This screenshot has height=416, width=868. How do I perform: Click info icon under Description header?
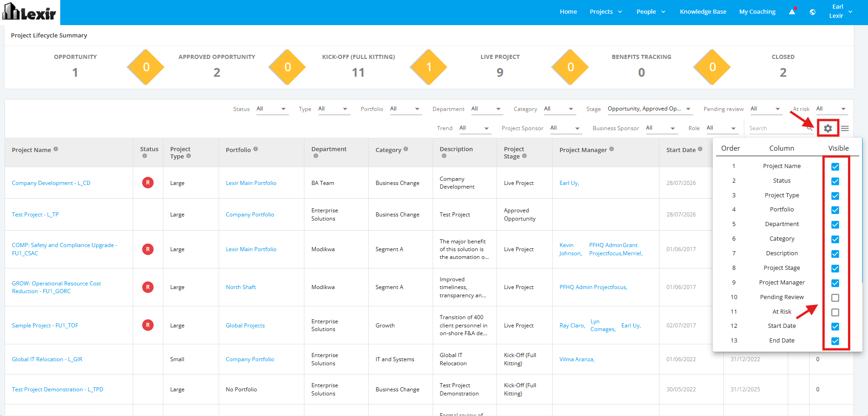(444, 156)
